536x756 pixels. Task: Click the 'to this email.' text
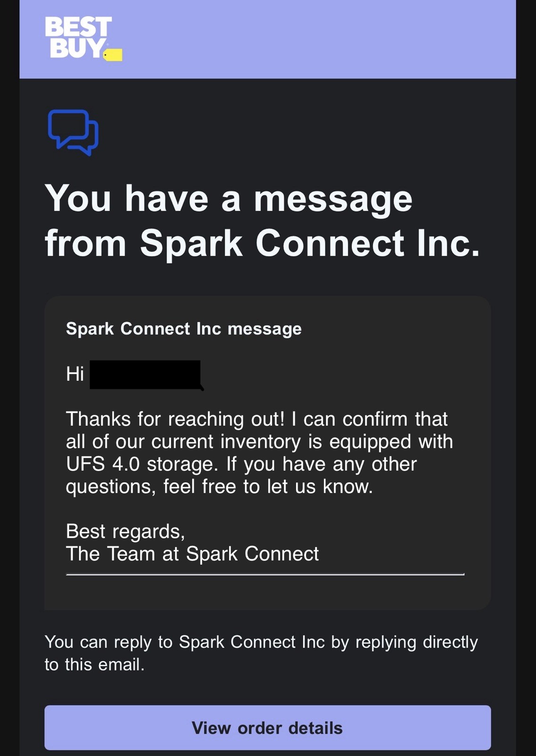94,665
